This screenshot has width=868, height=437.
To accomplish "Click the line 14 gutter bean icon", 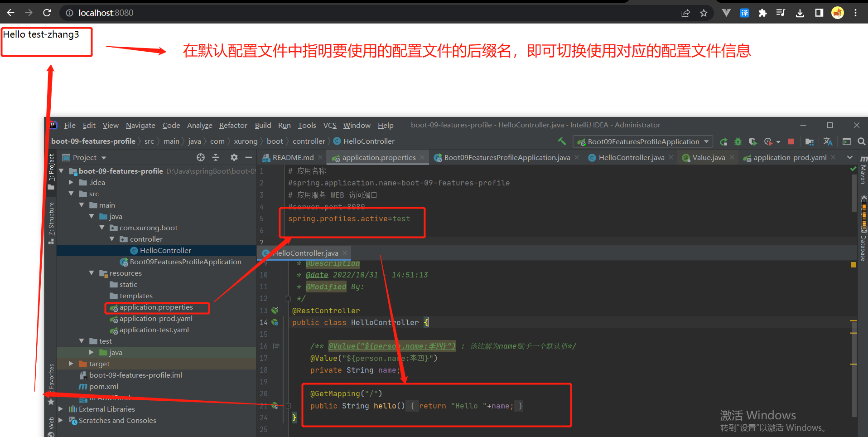I will tap(275, 322).
